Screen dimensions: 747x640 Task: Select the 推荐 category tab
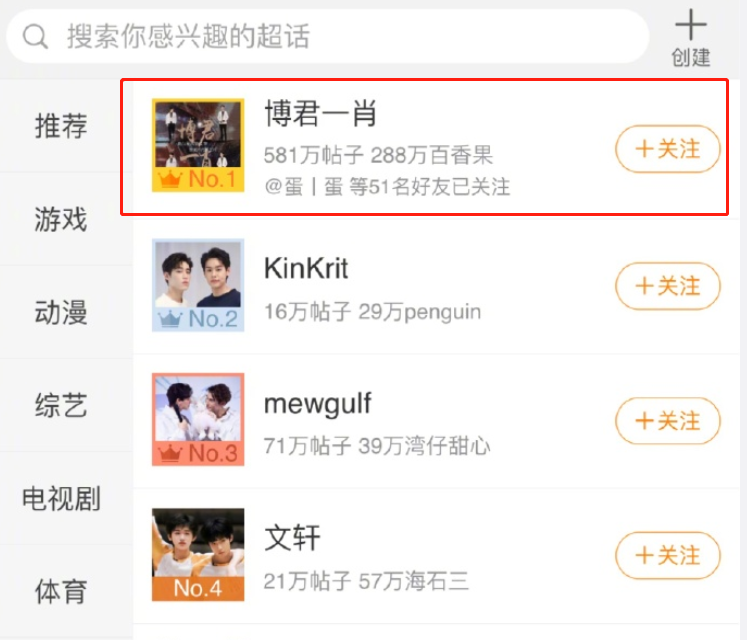pyautogui.click(x=61, y=126)
